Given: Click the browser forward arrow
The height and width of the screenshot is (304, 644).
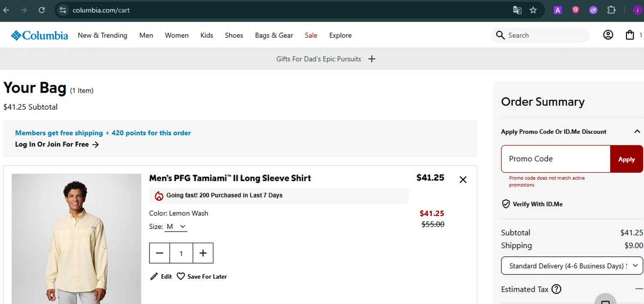Looking at the screenshot, I should coord(24,10).
